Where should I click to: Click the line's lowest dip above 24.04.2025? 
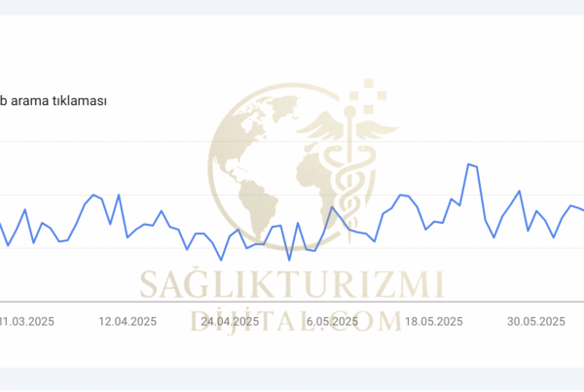(221, 260)
